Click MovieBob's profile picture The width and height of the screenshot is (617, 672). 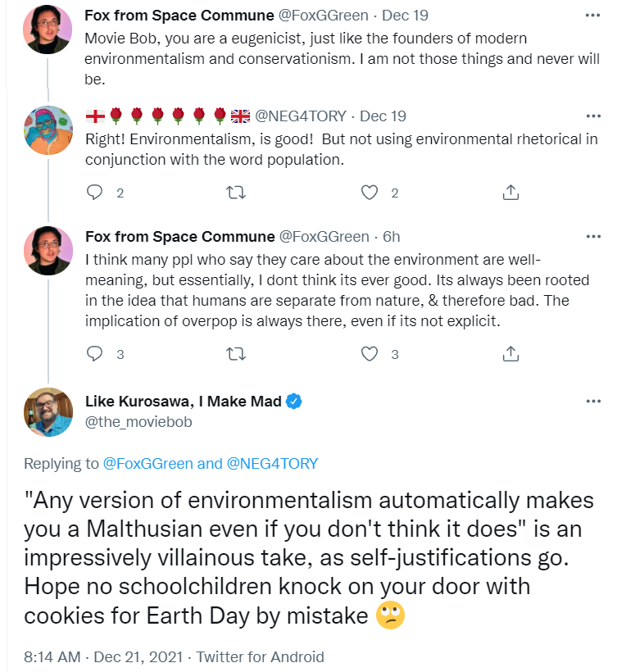(48, 412)
